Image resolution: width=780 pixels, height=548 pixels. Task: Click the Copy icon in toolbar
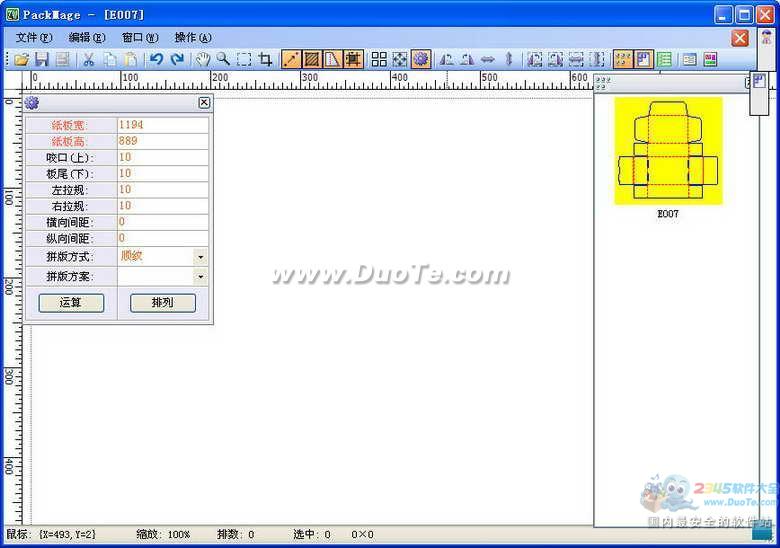tap(109, 60)
